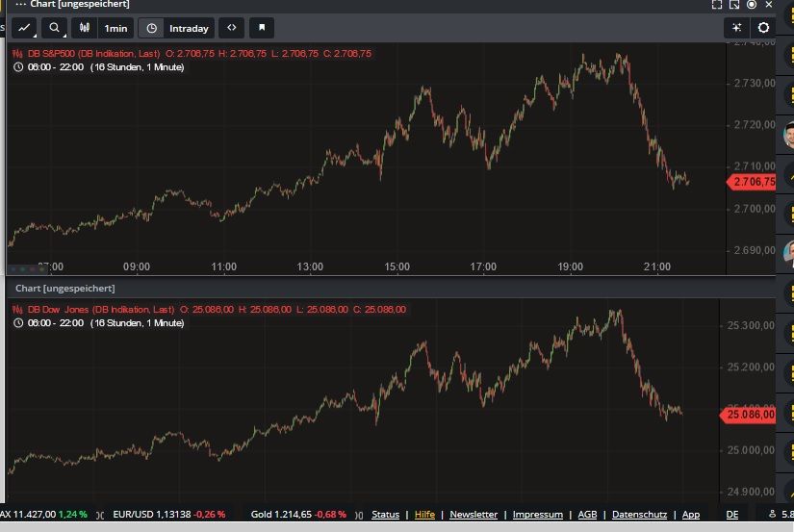The height and width of the screenshot is (532, 794).
Task: Click the bookmark flag icon
Action: pyautogui.click(x=262, y=28)
